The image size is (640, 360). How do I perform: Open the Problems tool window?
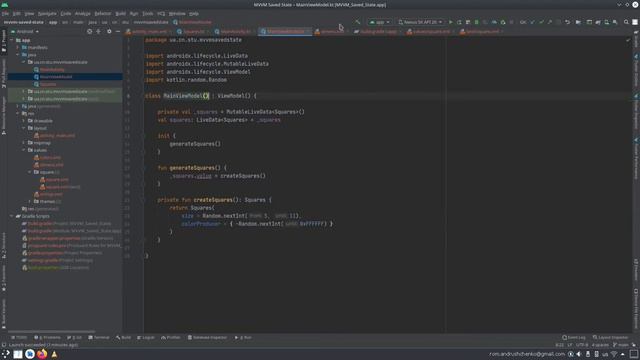(47, 338)
